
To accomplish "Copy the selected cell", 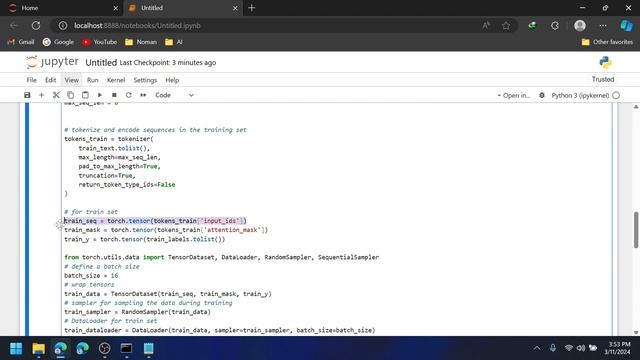I will pyautogui.click(x=71, y=95).
